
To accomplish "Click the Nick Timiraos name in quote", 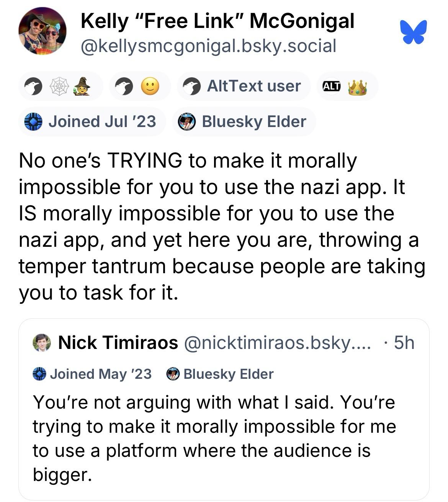I will point(118,342).
